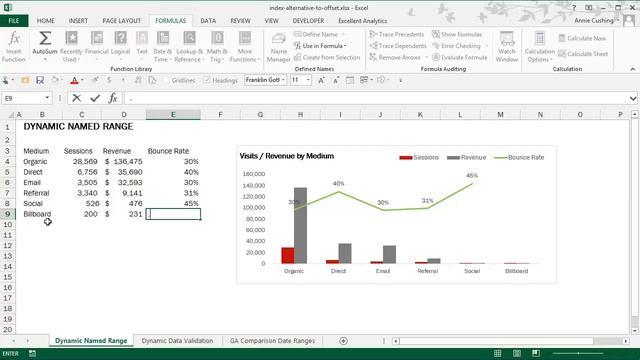Expand Remove Arrows dropdown
Viewport: 640px width, 360px height.
tap(427, 58)
